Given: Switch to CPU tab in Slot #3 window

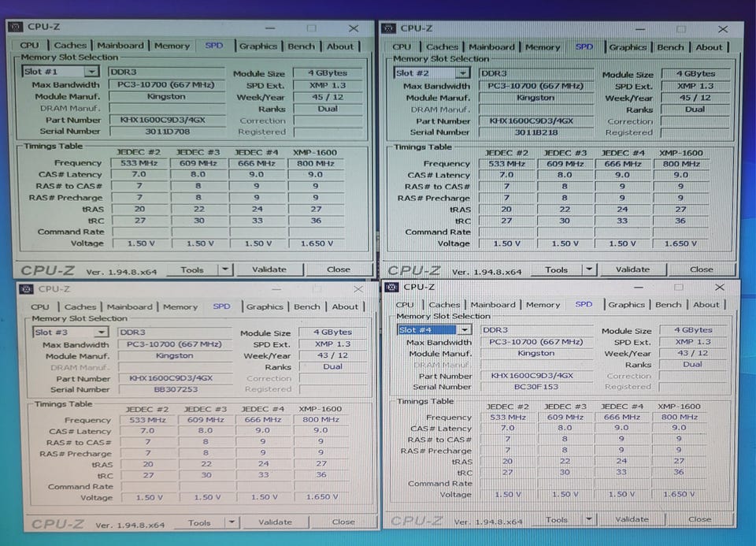Looking at the screenshot, I should click(40, 306).
